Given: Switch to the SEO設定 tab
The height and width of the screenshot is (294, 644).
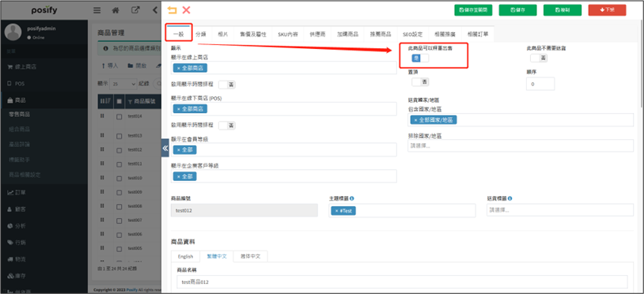Looking at the screenshot, I should click(412, 35).
